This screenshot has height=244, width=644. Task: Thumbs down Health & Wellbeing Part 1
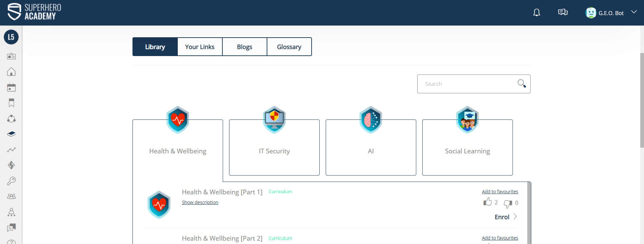coord(508,203)
